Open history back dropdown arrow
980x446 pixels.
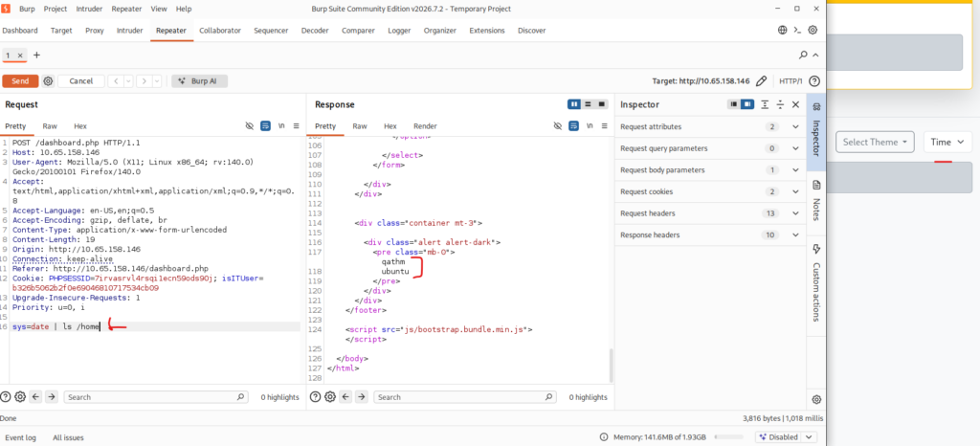[128, 81]
